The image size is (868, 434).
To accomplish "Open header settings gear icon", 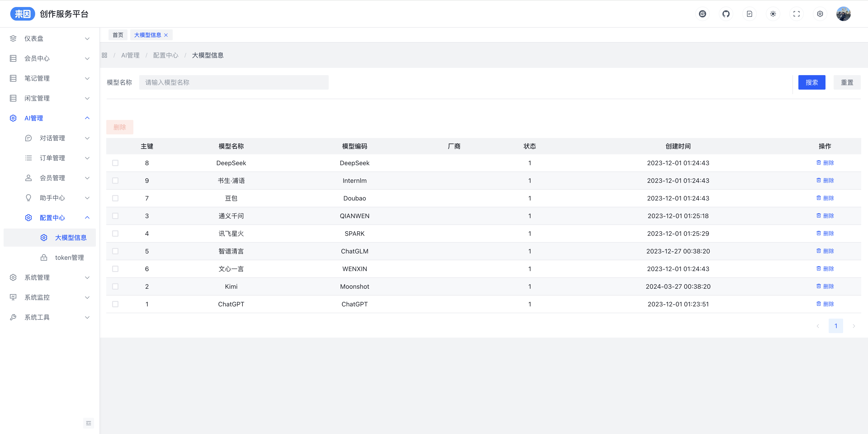I will (x=820, y=14).
